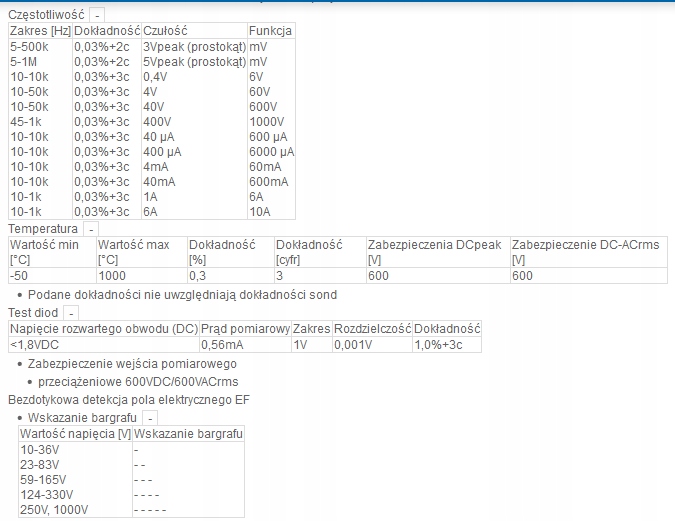Click the Dokładność [cyfr] header

(320, 252)
